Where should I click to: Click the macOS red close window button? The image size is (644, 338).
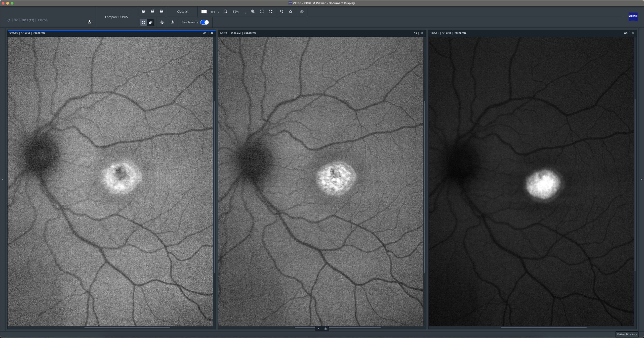coord(3,3)
